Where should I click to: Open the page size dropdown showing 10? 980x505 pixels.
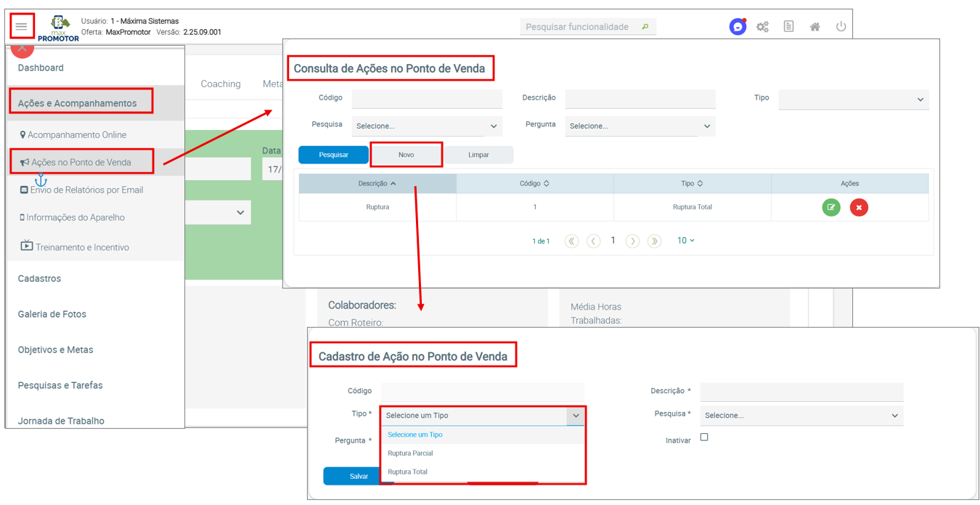click(685, 241)
